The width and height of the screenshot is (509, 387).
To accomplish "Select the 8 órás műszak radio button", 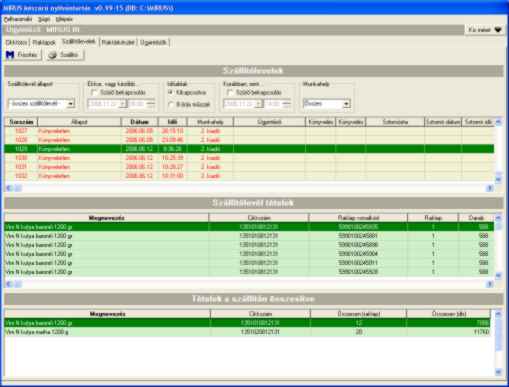I will click(x=171, y=104).
